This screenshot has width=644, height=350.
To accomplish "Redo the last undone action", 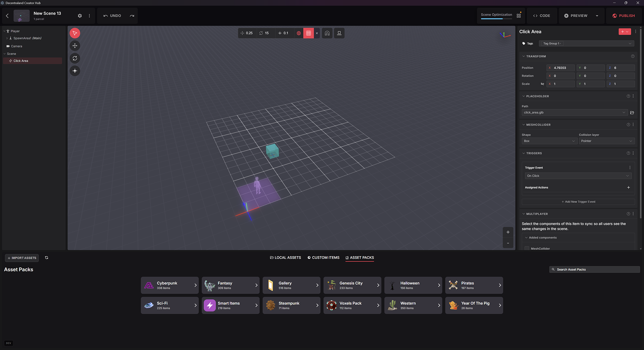I will (x=132, y=16).
